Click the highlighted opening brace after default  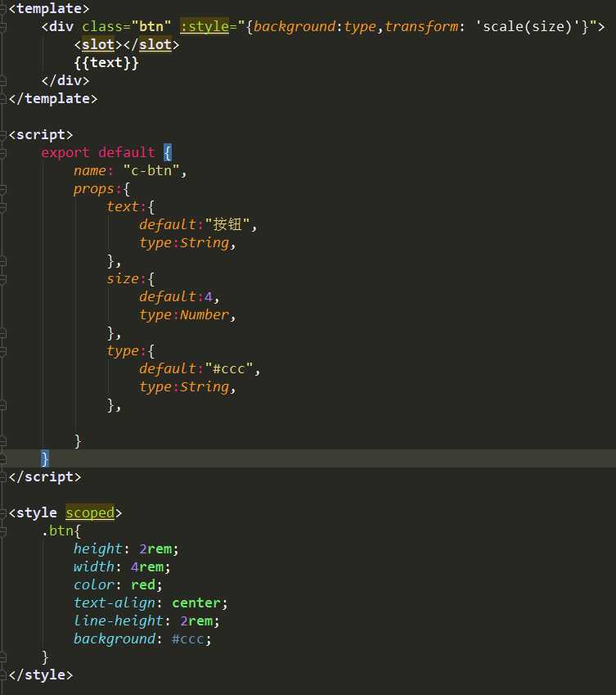pyautogui.click(x=168, y=153)
